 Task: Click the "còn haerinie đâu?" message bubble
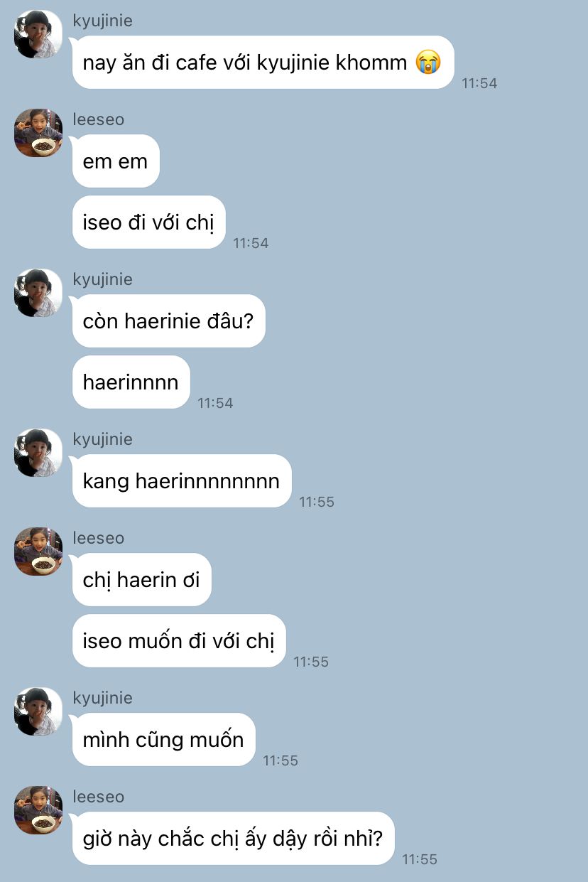click(168, 321)
